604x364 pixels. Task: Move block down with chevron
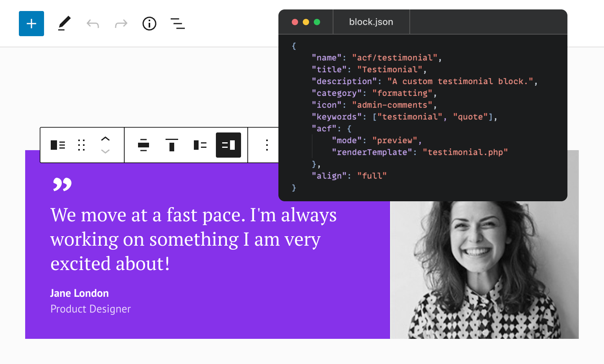point(105,151)
